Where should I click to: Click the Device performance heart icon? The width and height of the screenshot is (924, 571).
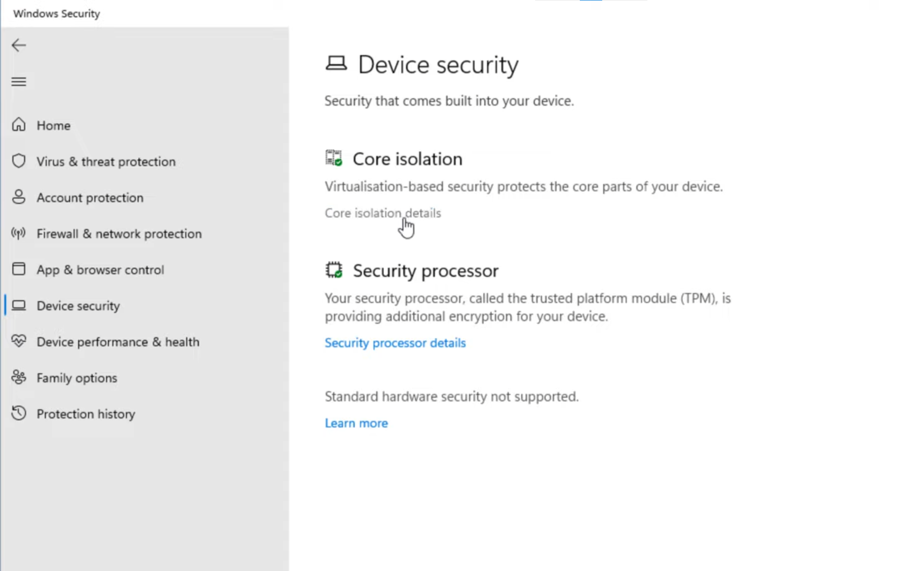[19, 341]
